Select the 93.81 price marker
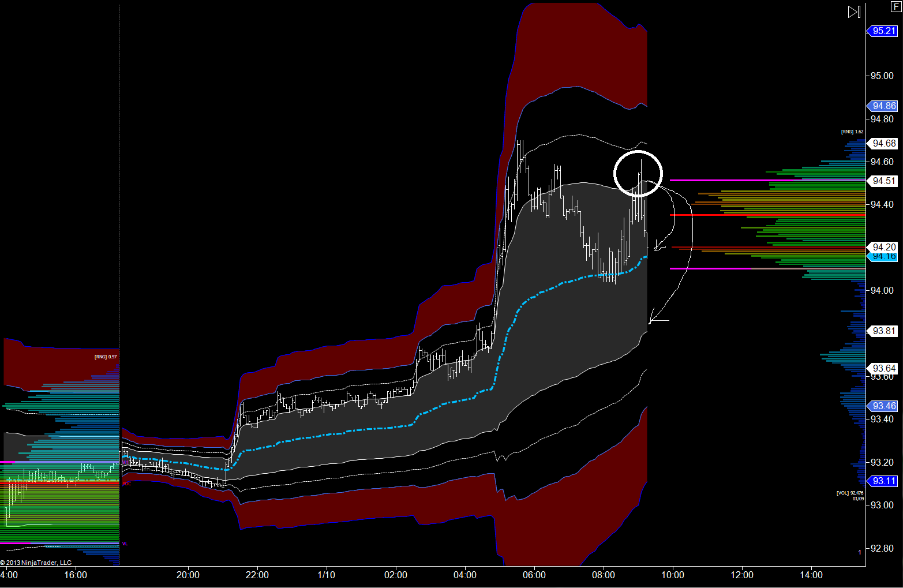Viewport: 903px width, 588px height. coord(883,331)
